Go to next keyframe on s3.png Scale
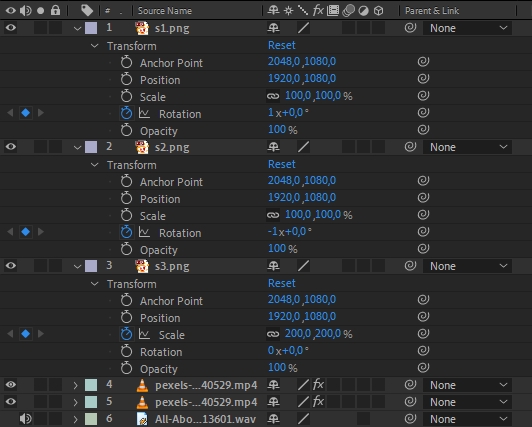 [41, 334]
